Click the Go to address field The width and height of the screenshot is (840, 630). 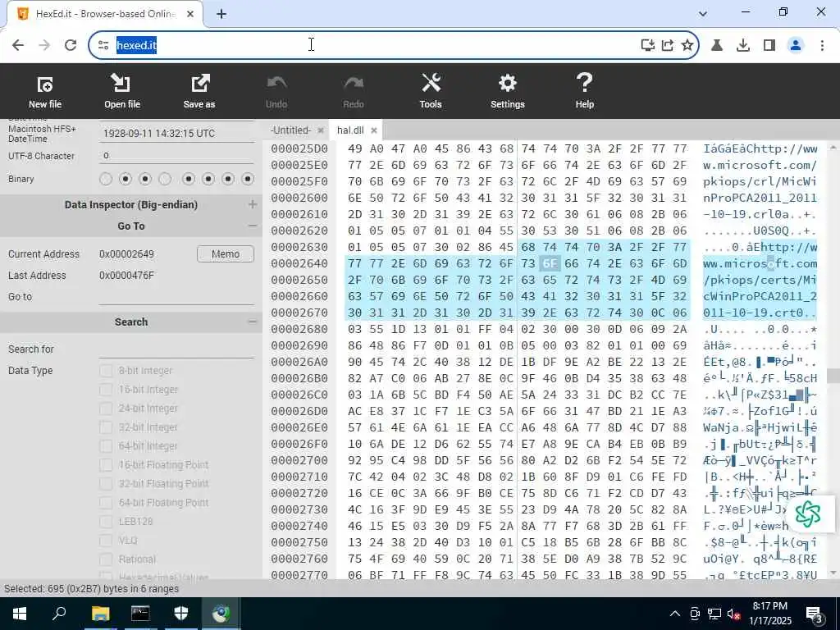(177, 296)
